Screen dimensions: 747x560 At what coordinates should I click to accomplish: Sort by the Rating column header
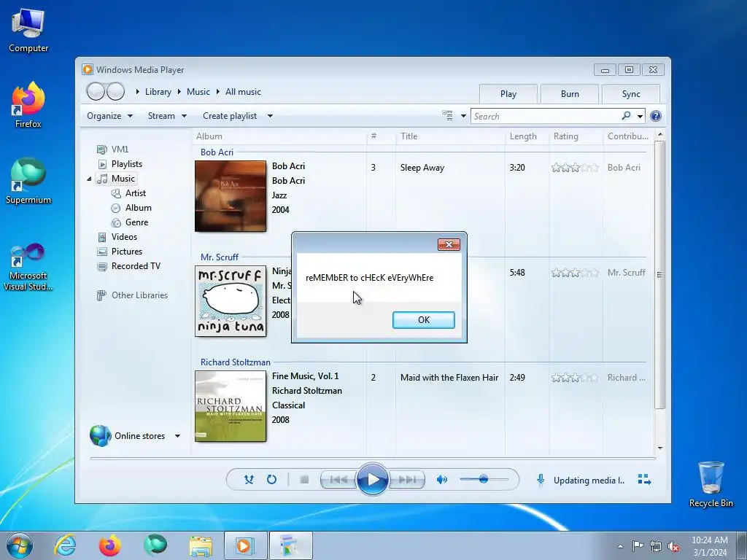point(576,136)
